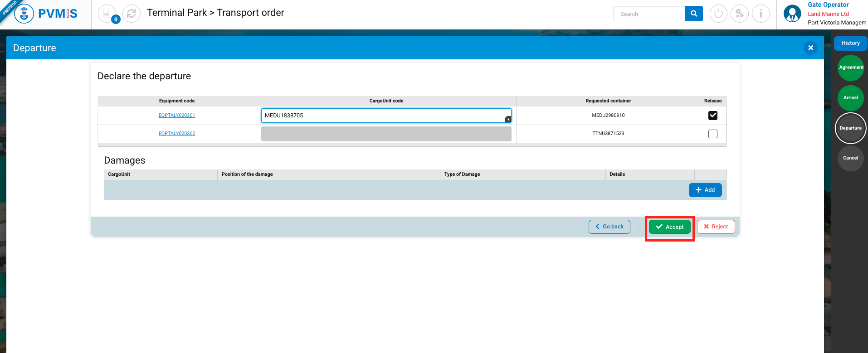Open the documents icon with zero badge
Image resolution: width=868 pixels, height=353 pixels.
click(107, 14)
